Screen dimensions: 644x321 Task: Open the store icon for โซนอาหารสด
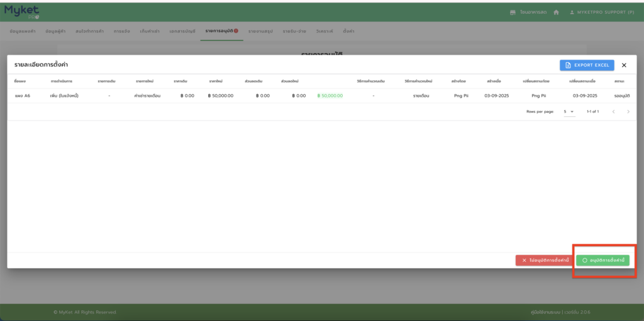pos(513,13)
